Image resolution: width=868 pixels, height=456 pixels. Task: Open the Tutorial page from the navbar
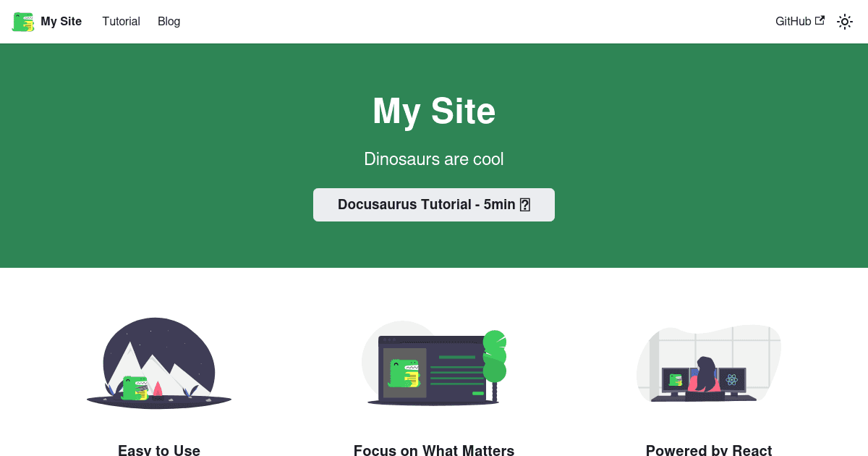pos(121,22)
